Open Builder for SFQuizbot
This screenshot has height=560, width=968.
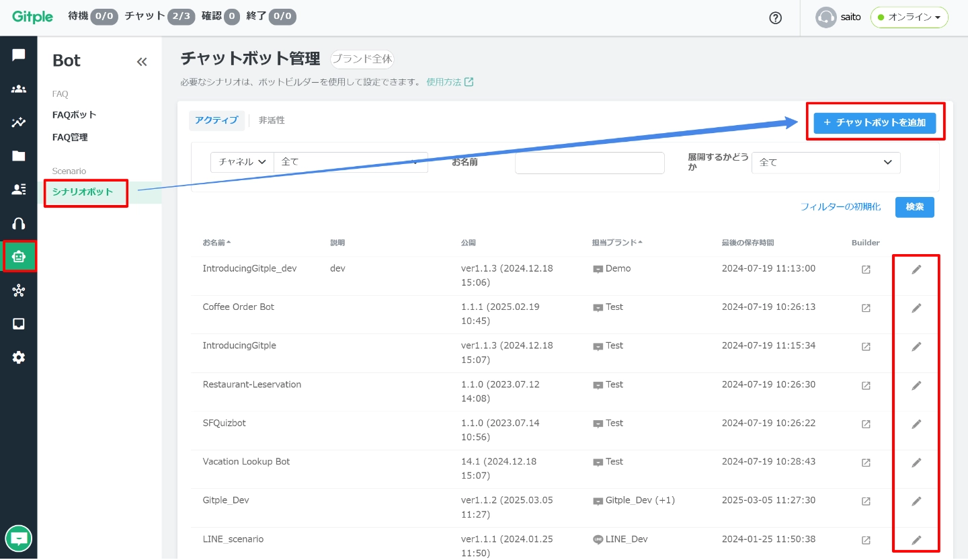click(866, 424)
